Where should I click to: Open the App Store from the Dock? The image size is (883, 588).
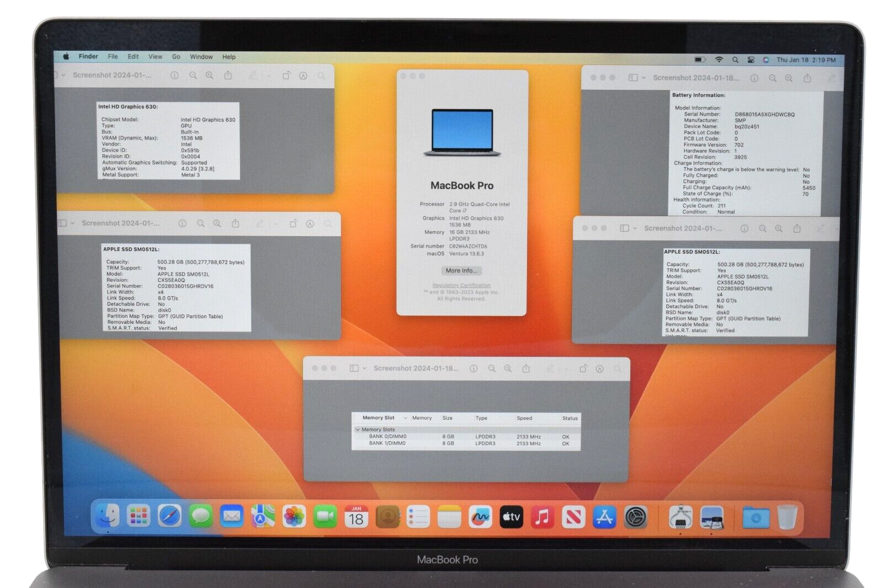[604, 516]
